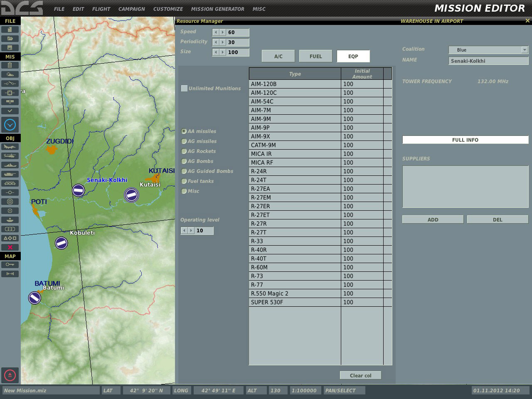Click the save mission floppy icon
This screenshot has height=399, width=532.
[x=10, y=47]
